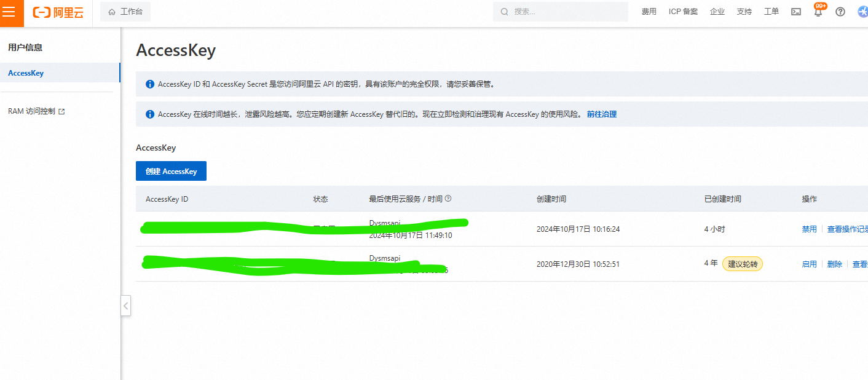Click the 创建 AccessKey button

pos(171,171)
